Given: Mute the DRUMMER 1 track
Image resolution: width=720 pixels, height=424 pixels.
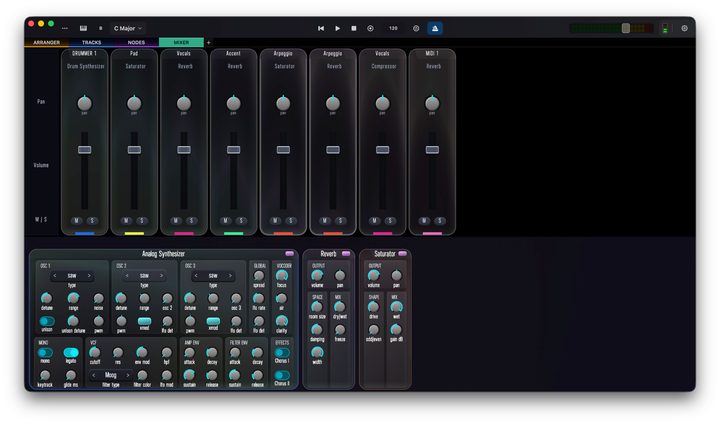Looking at the screenshot, I should 77,221.
